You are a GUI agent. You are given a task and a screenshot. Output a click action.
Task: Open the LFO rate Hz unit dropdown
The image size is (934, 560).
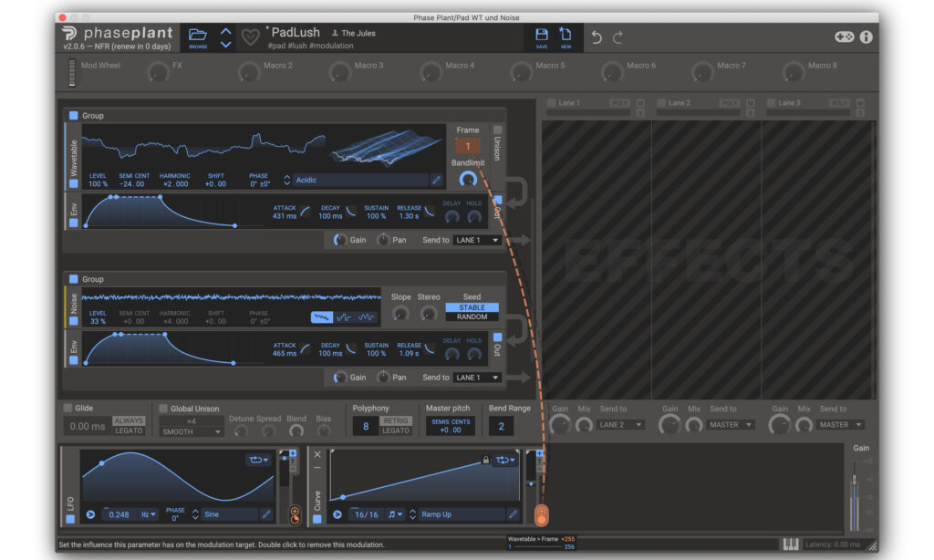pos(149,514)
